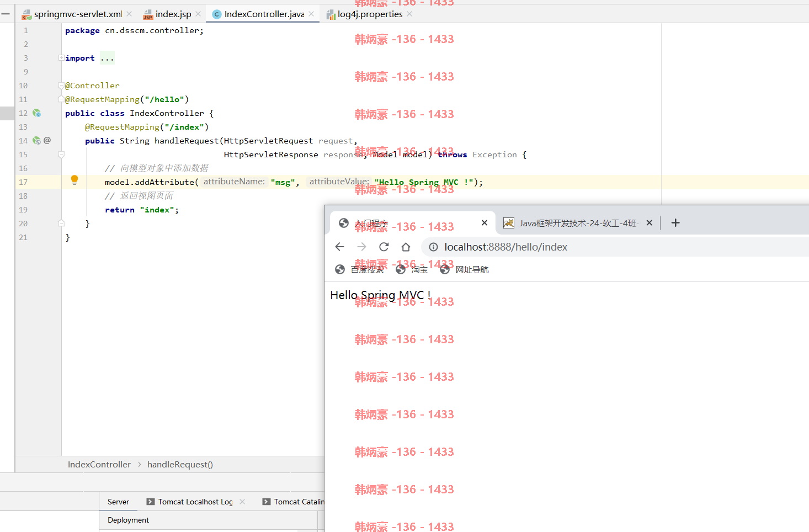
Task: Reload the browser page
Action: click(384, 247)
